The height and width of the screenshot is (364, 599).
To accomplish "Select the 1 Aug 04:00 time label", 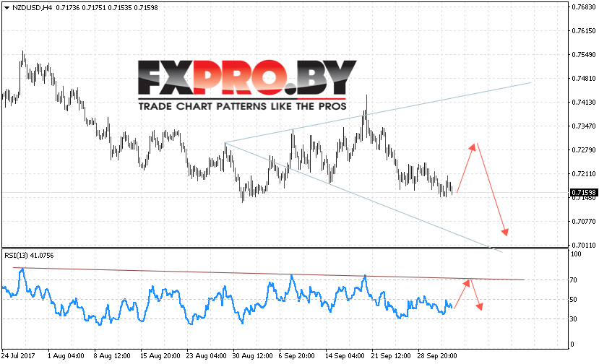I will point(66,355).
